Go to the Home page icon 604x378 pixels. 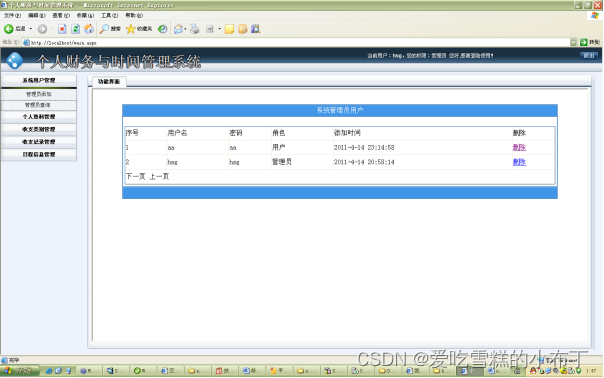[x=89, y=29]
